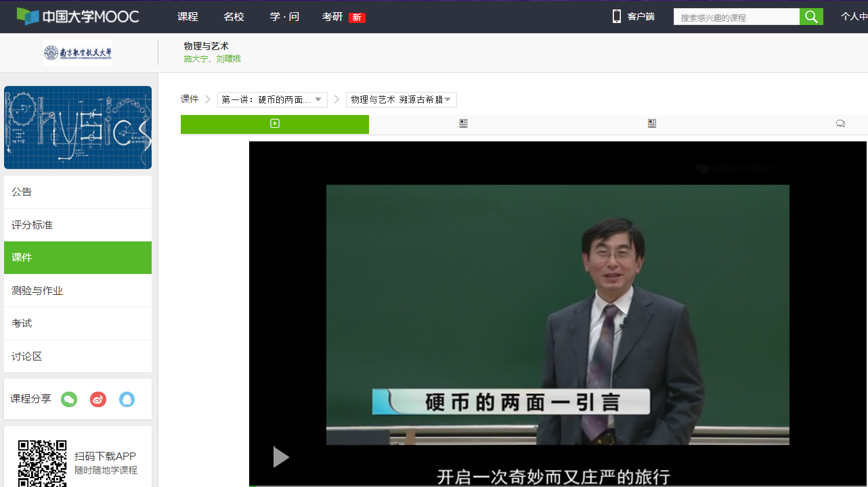Open the 考研 top menu item
The width and height of the screenshot is (868, 487).
tap(332, 17)
